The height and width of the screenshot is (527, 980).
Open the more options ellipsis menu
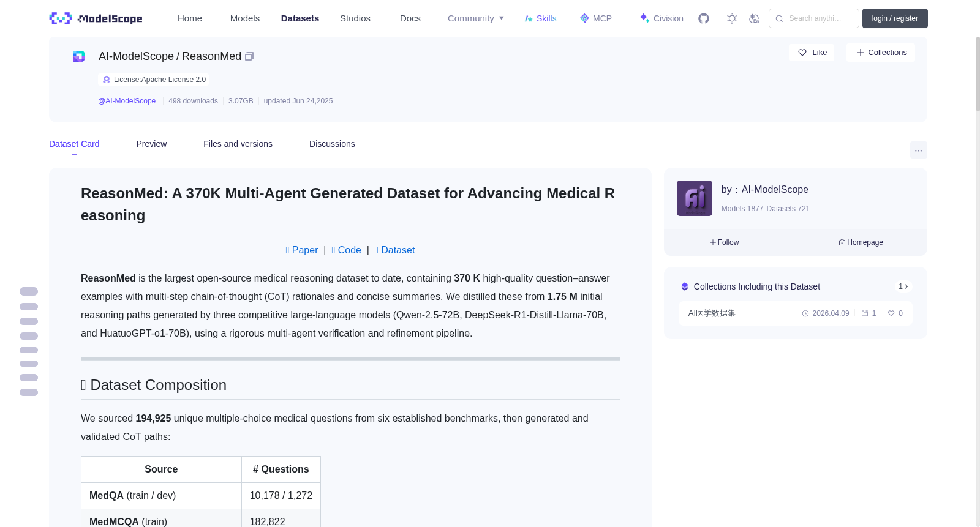coord(918,150)
